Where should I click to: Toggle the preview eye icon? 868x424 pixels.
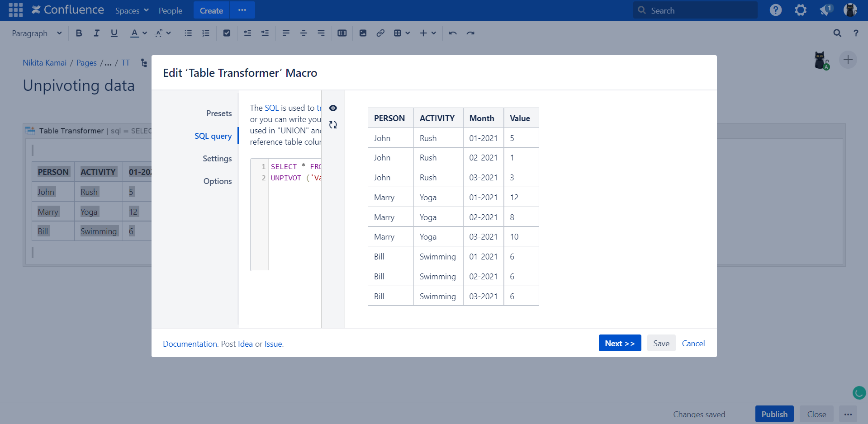[x=333, y=108]
